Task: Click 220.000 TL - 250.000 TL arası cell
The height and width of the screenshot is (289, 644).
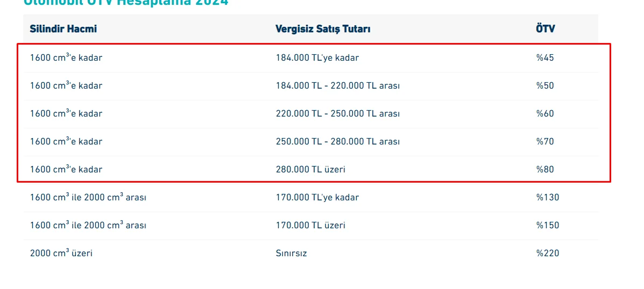Action: click(338, 113)
